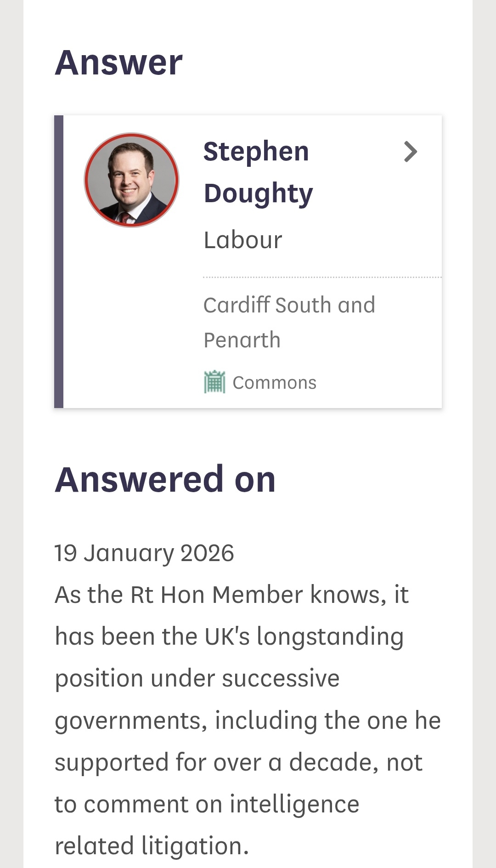The height and width of the screenshot is (868, 496).
Task: Click the Commons portcullis icon
Action: pos(214,382)
